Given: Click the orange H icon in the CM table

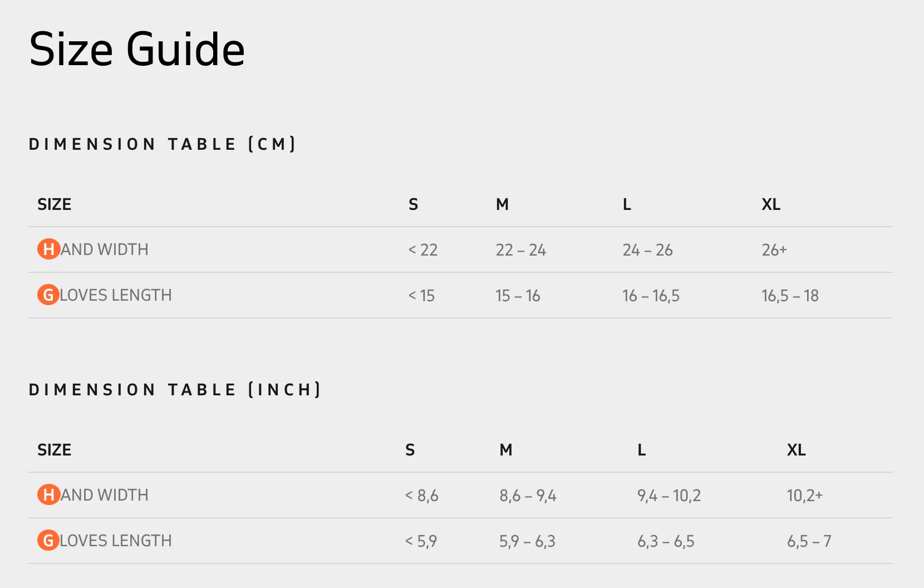Looking at the screenshot, I should point(48,249).
